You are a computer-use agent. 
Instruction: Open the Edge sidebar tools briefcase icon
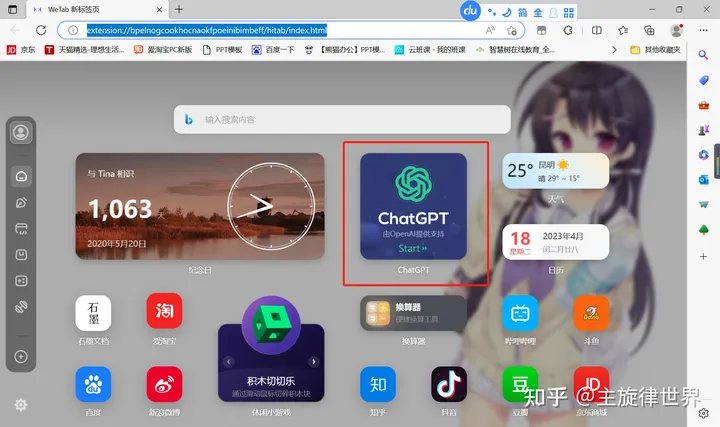coord(703,106)
